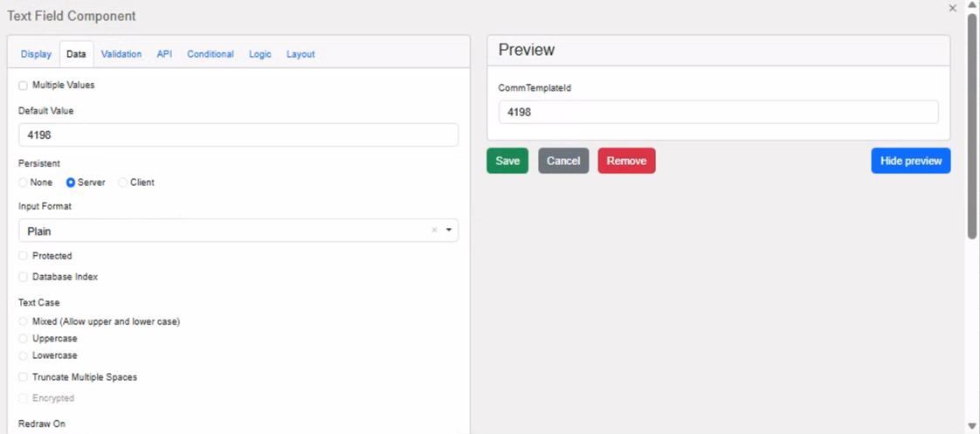980x434 pixels.
Task: Open the Conditional tab
Action: click(x=210, y=54)
